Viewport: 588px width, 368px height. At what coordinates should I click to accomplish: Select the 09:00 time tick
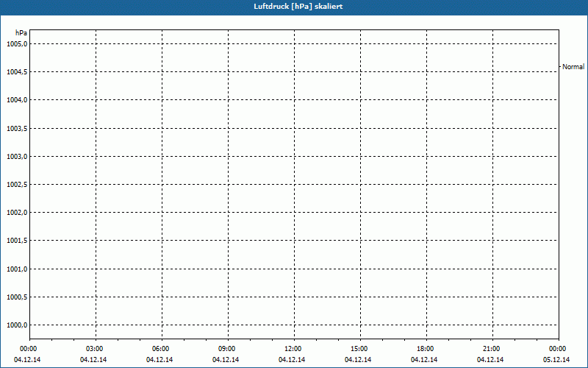point(227,349)
